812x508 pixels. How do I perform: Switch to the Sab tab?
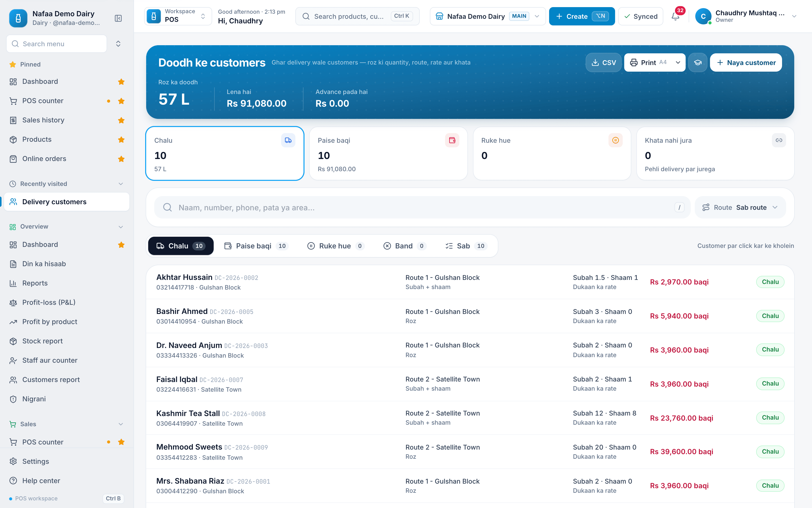pos(466,246)
